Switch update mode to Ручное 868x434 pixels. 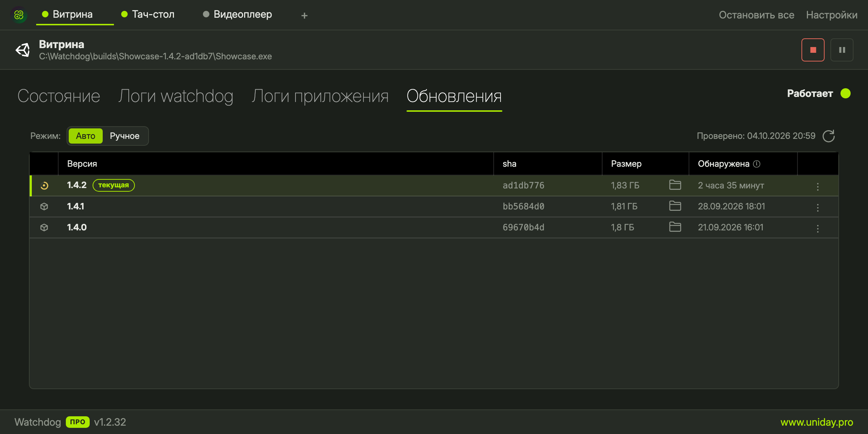124,136
